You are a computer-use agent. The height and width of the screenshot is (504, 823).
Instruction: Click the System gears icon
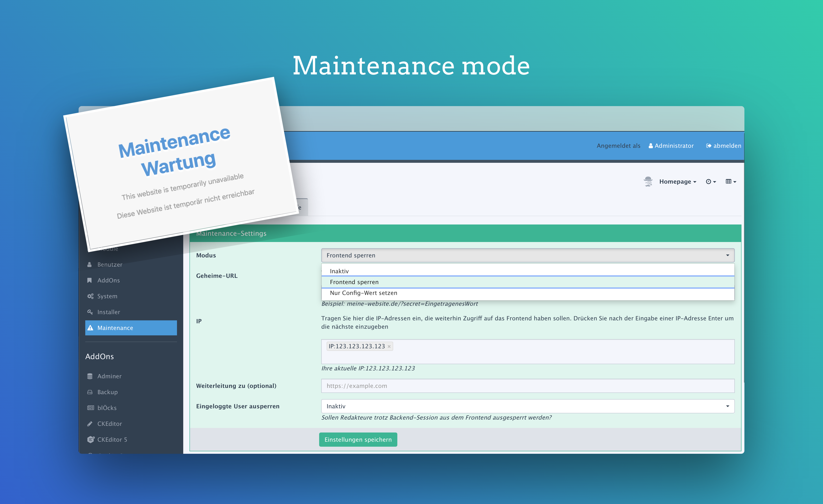click(x=90, y=296)
